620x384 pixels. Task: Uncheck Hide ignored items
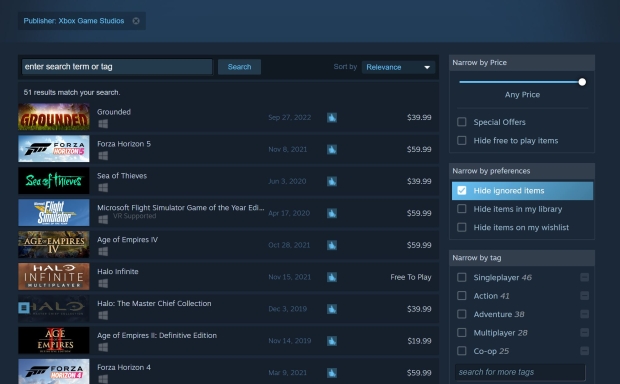461,191
